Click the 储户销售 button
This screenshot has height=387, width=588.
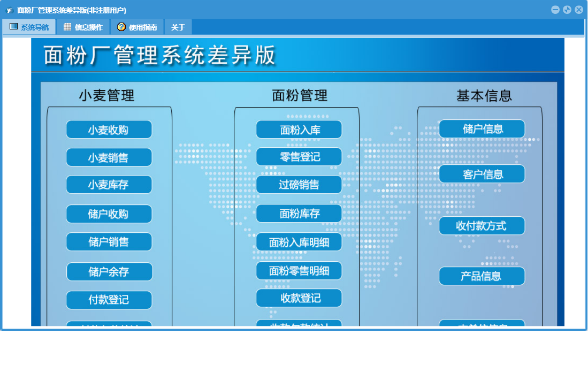click(109, 242)
